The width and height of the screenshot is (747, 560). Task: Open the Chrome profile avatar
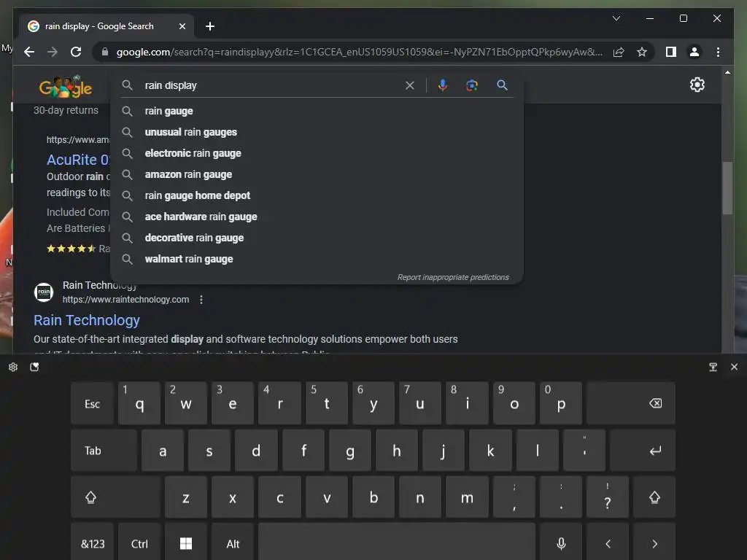coord(694,52)
